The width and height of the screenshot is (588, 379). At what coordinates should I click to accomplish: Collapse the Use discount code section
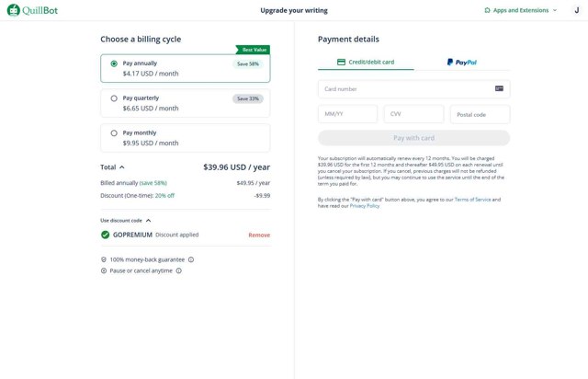148,221
